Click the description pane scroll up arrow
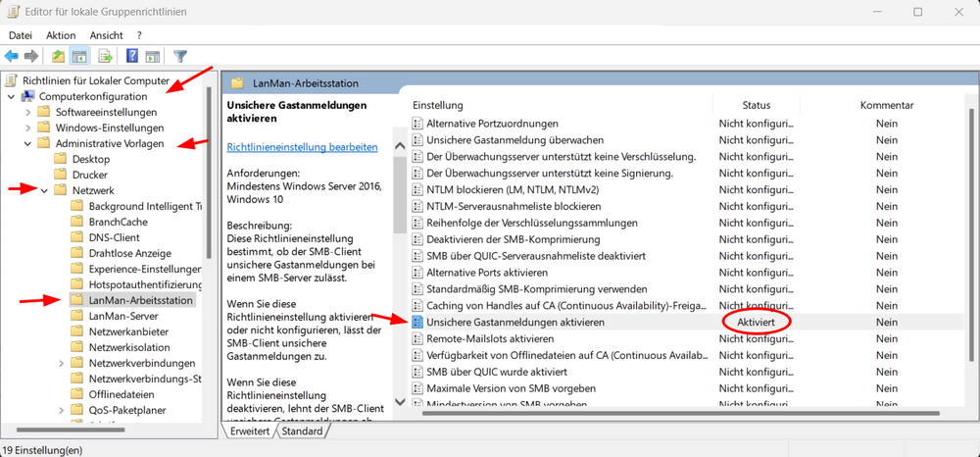980x457 pixels. click(401, 146)
